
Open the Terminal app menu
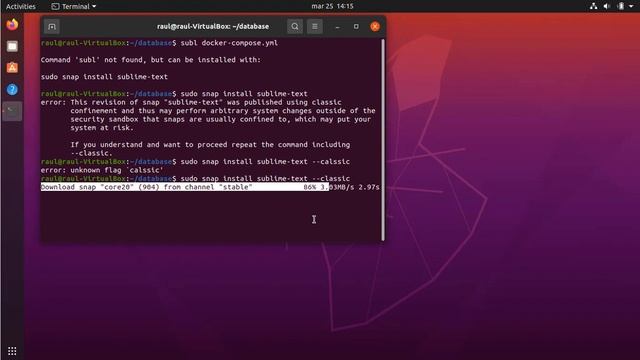(x=74, y=6)
